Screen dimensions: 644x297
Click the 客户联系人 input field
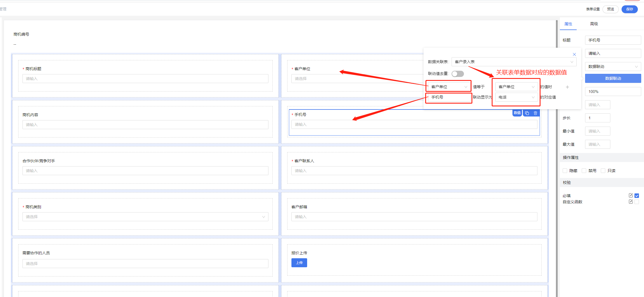414,171
